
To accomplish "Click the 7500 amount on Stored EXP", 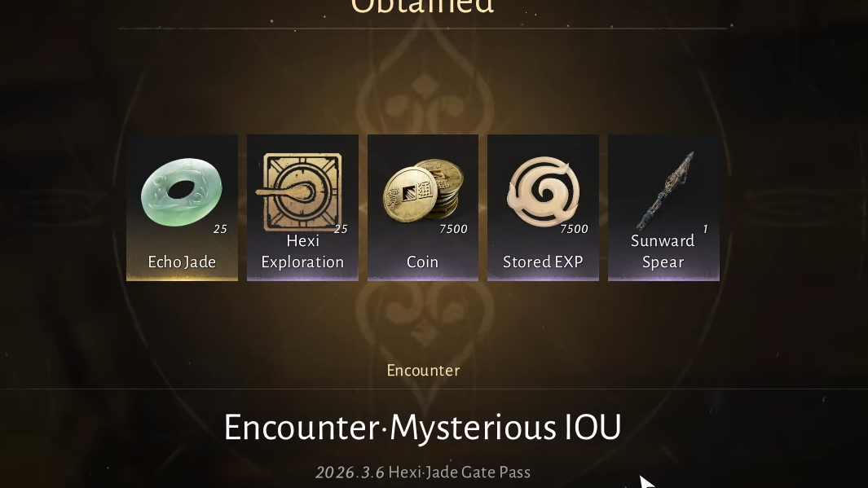I will (x=574, y=229).
